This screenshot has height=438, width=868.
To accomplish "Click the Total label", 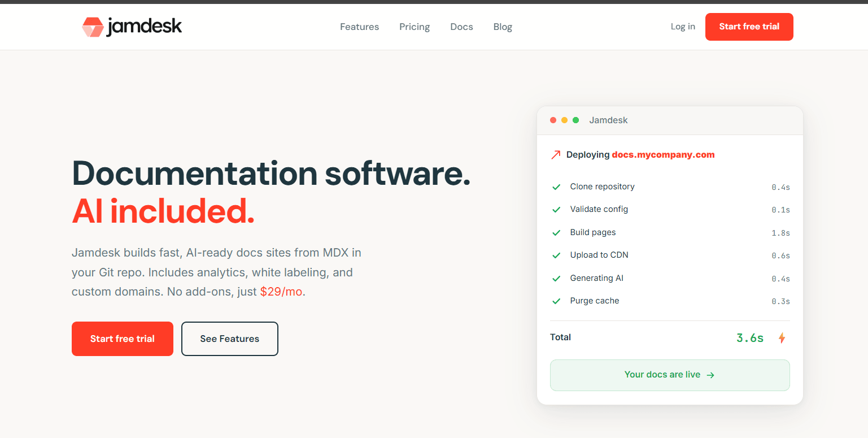I will (560, 337).
